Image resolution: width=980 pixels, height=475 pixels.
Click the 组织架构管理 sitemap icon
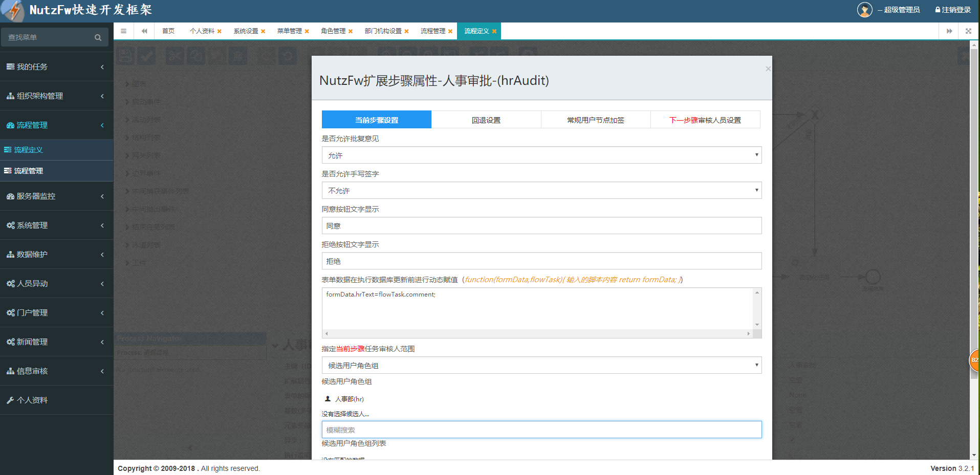(10, 96)
